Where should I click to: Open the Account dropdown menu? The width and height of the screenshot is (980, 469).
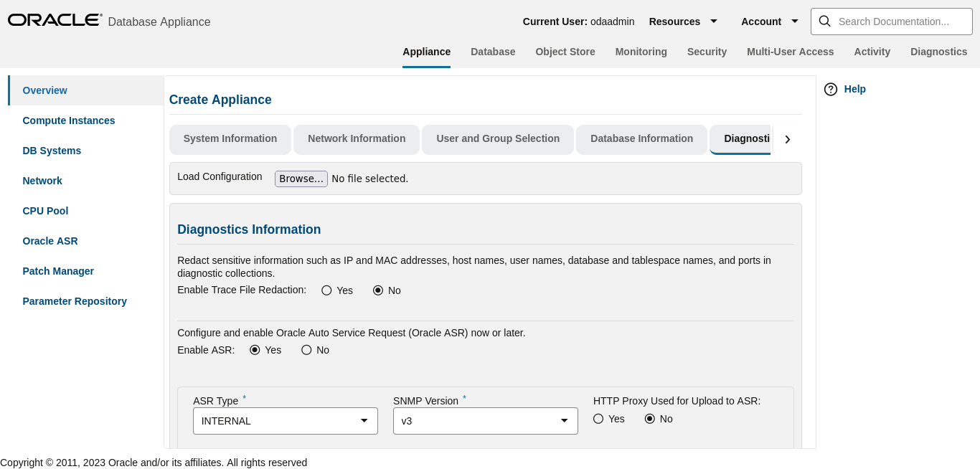click(769, 22)
